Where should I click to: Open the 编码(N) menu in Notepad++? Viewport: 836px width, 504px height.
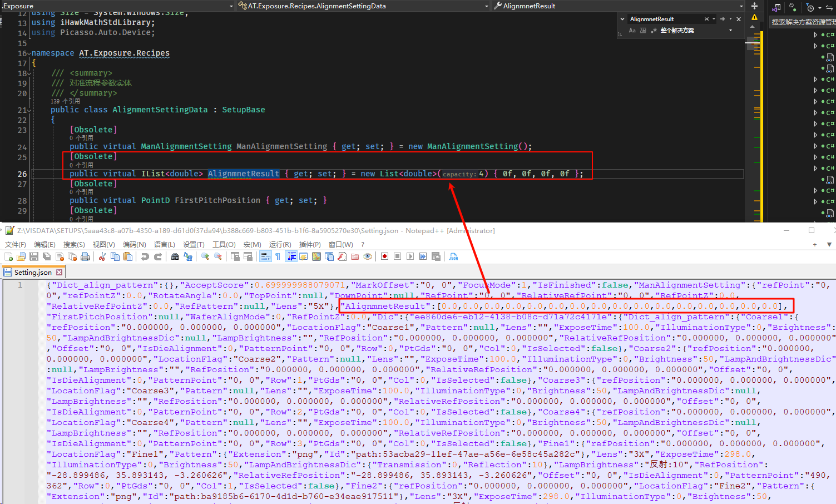(134, 244)
